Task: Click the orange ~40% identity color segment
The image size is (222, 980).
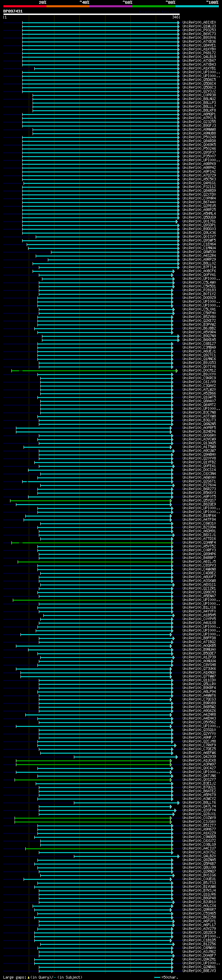Action: point(68,6)
